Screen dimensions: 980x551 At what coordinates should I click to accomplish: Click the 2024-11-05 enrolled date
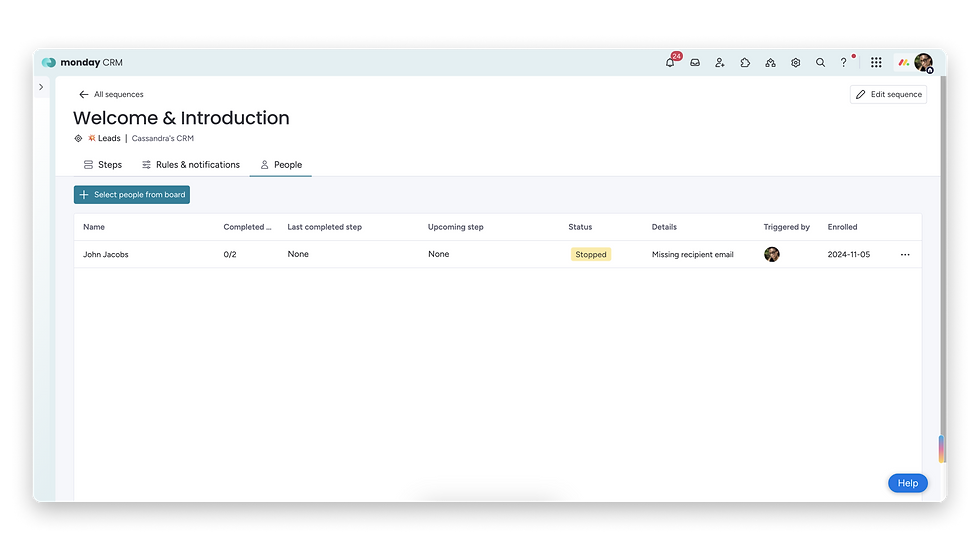click(x=849, y=254)
